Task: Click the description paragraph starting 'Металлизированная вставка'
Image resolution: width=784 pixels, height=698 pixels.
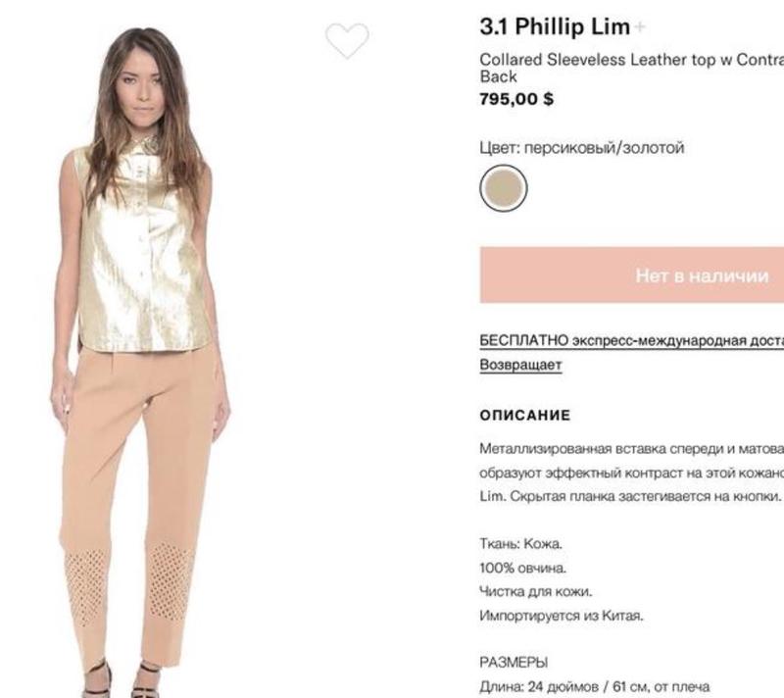Action: 631,473
